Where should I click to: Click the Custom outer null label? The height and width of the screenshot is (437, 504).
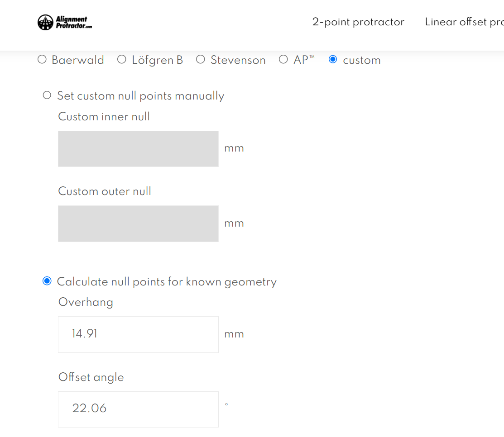(105, 191)
